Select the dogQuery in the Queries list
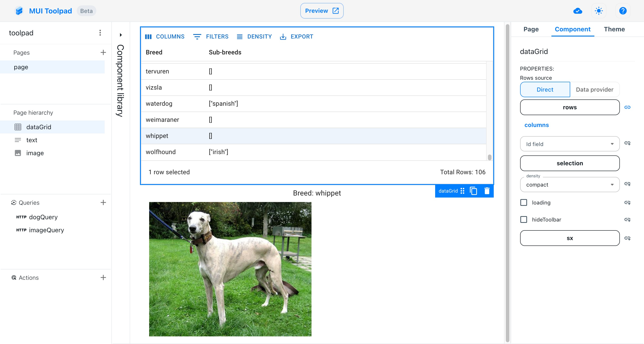 [x=43, y=217]
